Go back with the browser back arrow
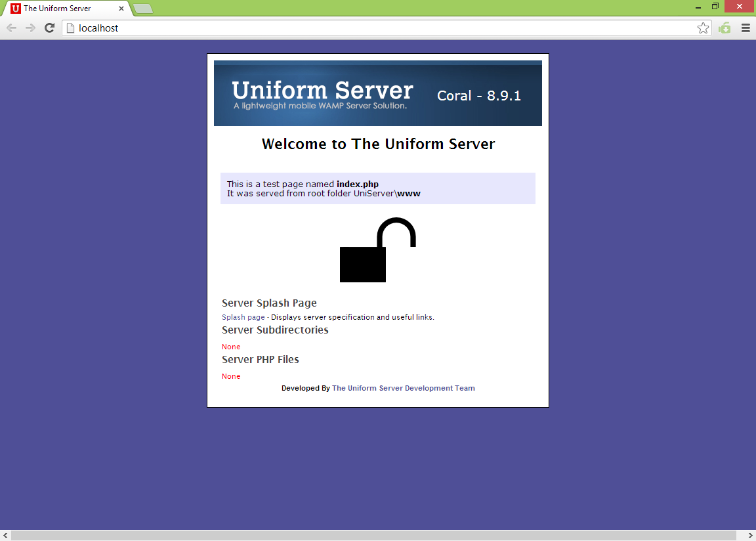The height and width of the screenshot is (541, 756). 12,28
